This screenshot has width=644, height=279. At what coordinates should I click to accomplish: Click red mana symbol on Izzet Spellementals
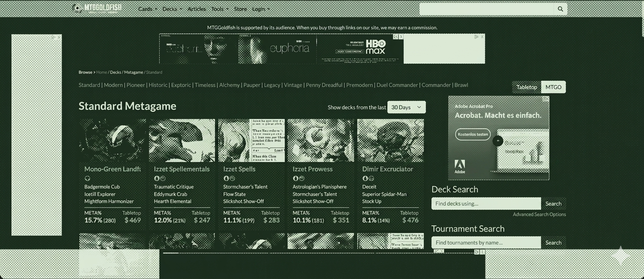(x=163, y=178)
